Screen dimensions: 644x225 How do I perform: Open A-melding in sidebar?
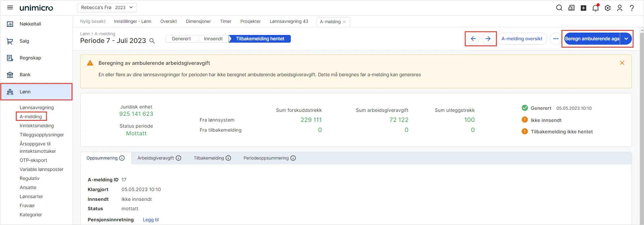[x=31, y=117]
